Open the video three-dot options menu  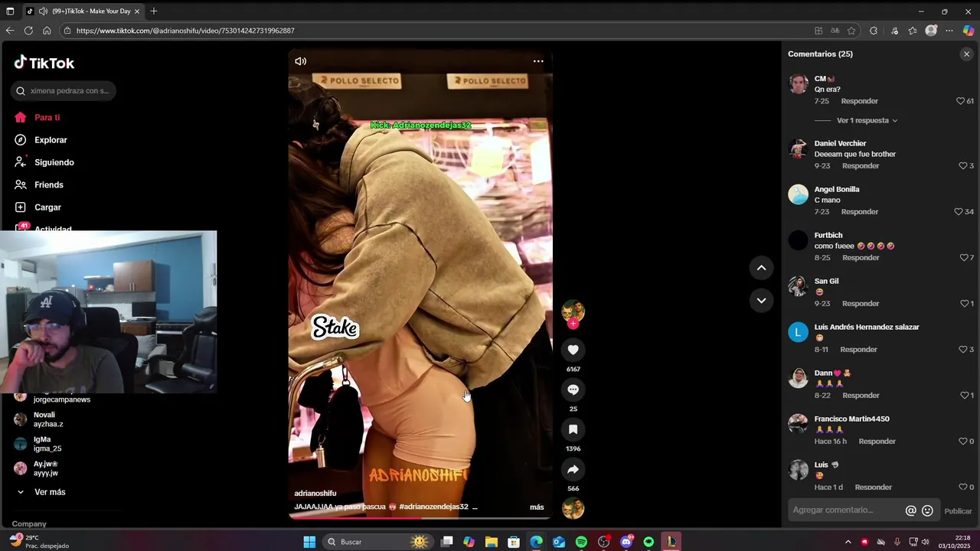coord(538,61)
